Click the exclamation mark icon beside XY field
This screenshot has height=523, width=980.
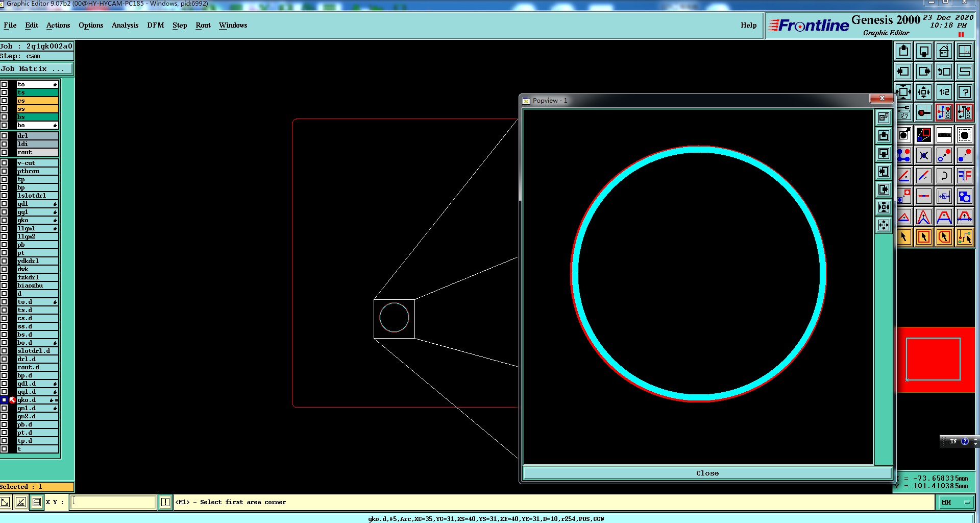(x=165, y=502)
